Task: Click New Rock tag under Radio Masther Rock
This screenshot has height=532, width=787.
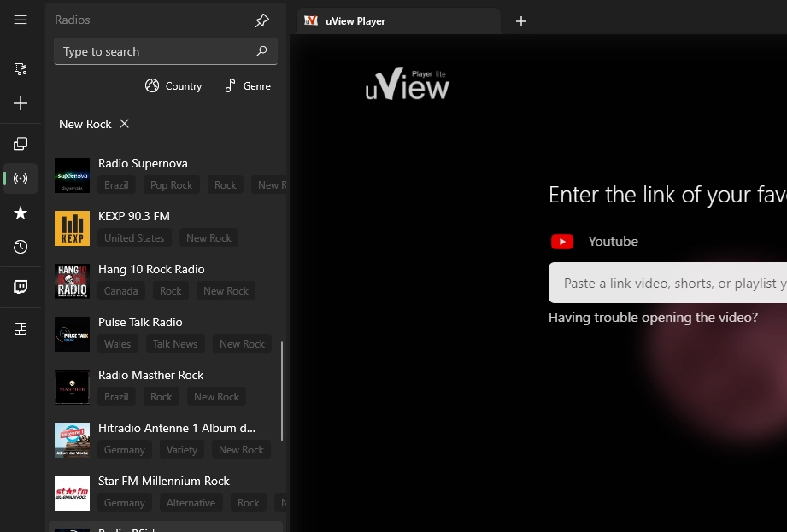Action: (216, 396)
